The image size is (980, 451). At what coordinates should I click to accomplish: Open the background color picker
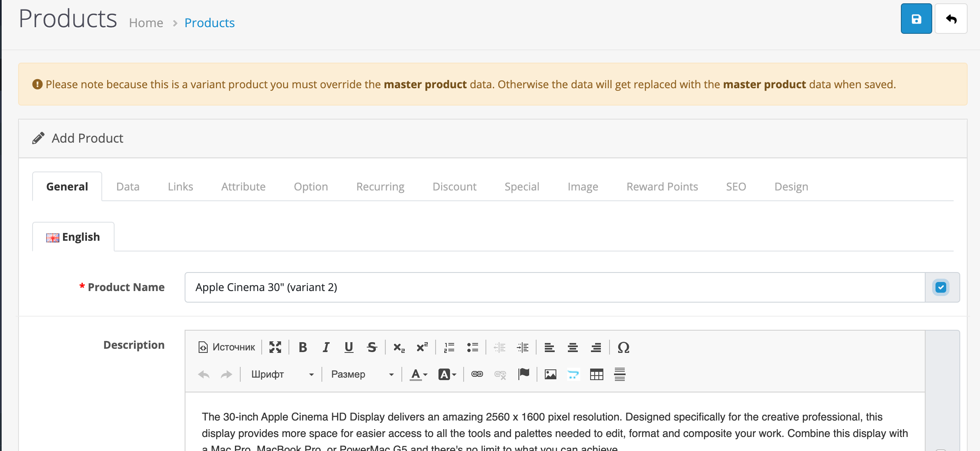[447, 374]
